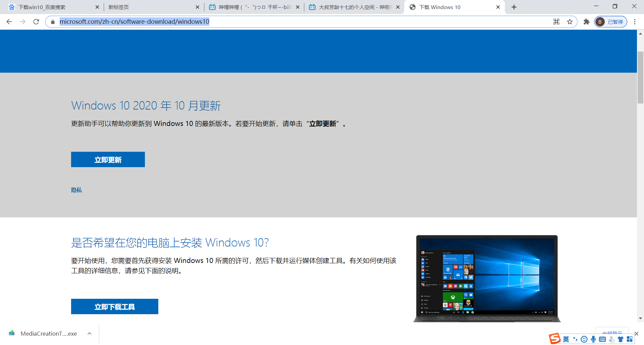Click the 立即更新 button
Viewport: 644px width, 345px height.
pyautogui.click(x=108, y=159)
